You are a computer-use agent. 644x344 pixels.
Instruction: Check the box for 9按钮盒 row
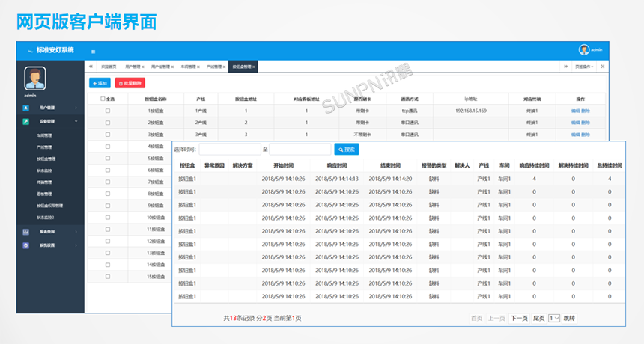click(x=108, y=206)
